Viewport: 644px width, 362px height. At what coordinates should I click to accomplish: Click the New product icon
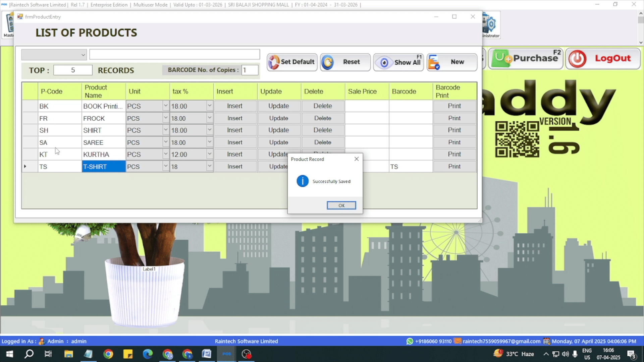(434, 62)
